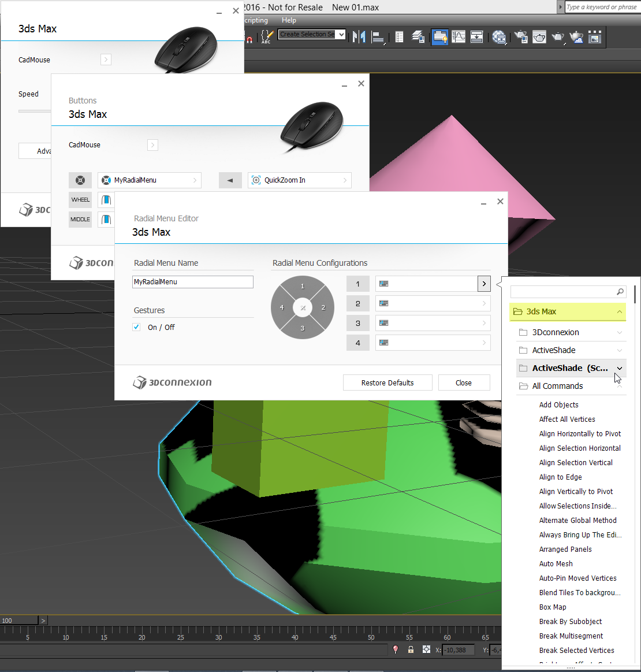Choose the Align to Edge command

pos(560,477)
